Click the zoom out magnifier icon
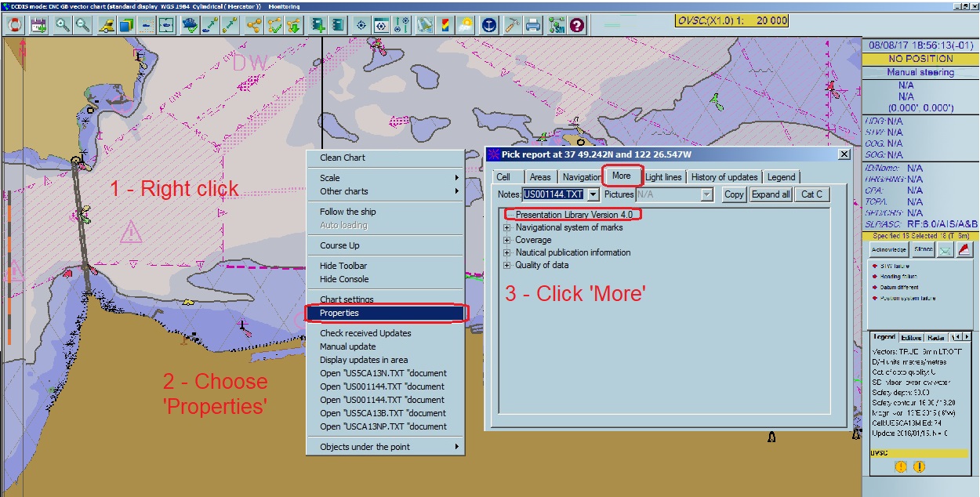The width and height of the screenshot is (980, 497). [x=82, y=25]
